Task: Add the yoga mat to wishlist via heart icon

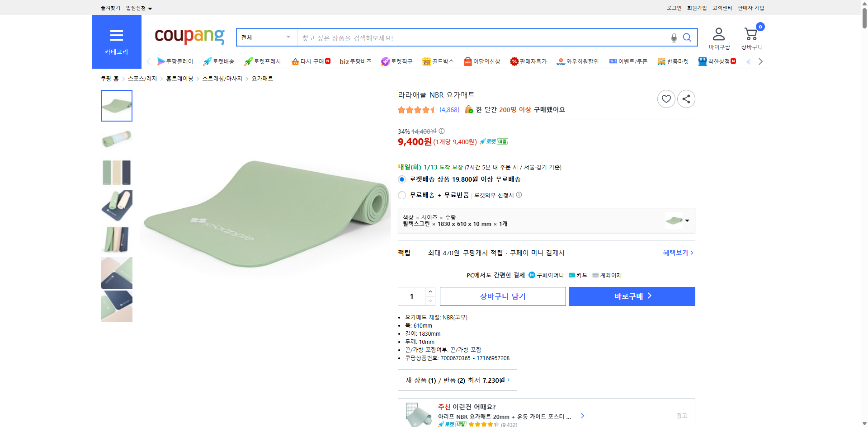Action: (x=666, y=99)
